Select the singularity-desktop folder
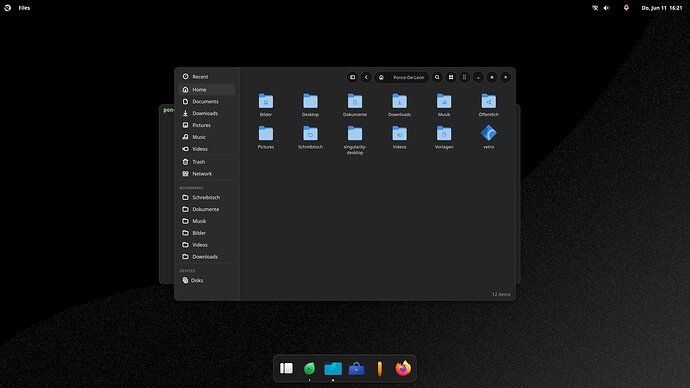The width and height of the screenshot is (690, 388). tap(355, 133)
